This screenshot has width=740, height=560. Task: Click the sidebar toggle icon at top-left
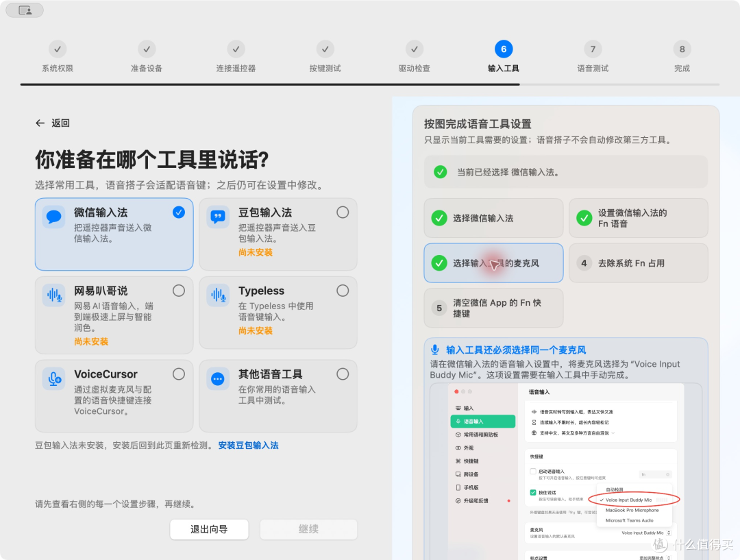pyautogui.click(x=25, y=10)
